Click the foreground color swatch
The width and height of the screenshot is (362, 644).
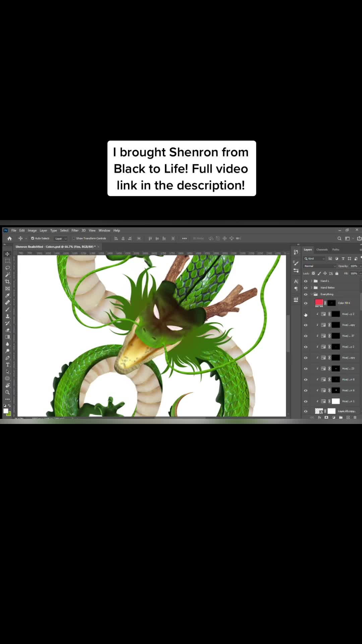pyautogui.click(x=6, y=411)
